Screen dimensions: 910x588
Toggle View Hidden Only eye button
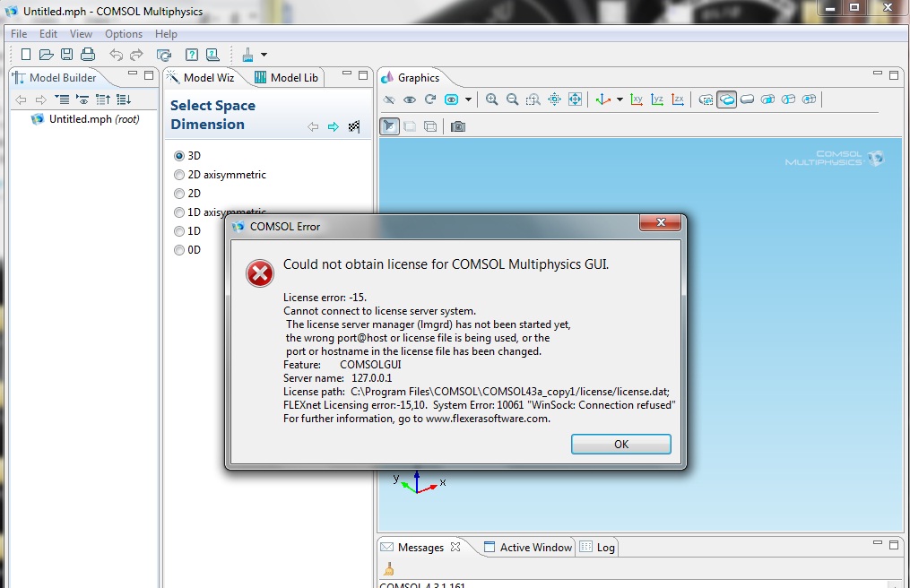tap(452, 99)
